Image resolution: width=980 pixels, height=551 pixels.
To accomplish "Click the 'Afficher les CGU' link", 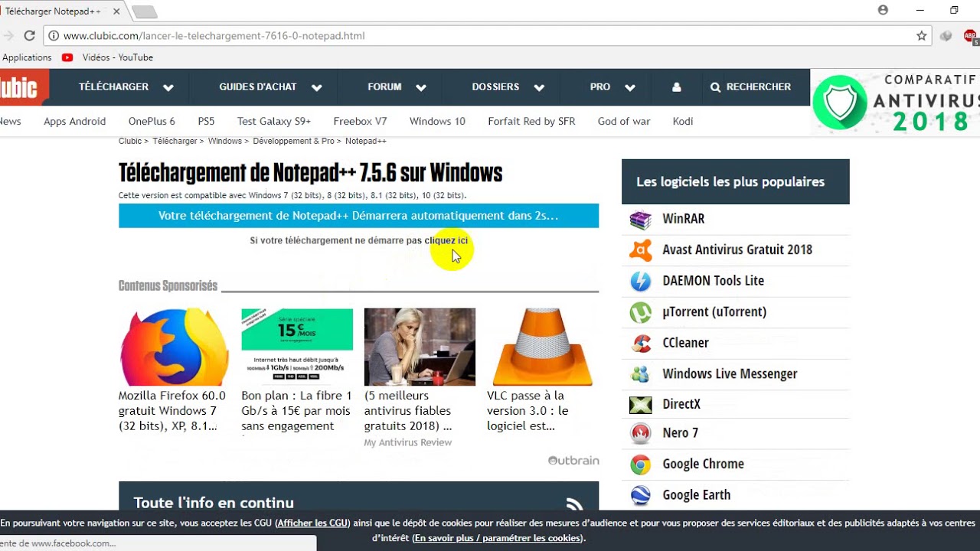I will [312, 523].
